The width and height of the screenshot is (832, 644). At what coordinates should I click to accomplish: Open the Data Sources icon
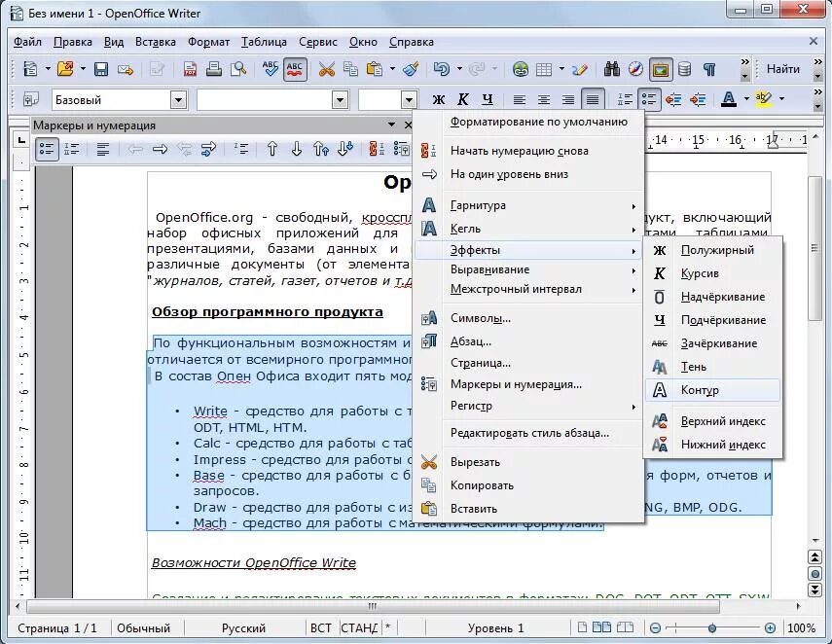click(684, 69)
